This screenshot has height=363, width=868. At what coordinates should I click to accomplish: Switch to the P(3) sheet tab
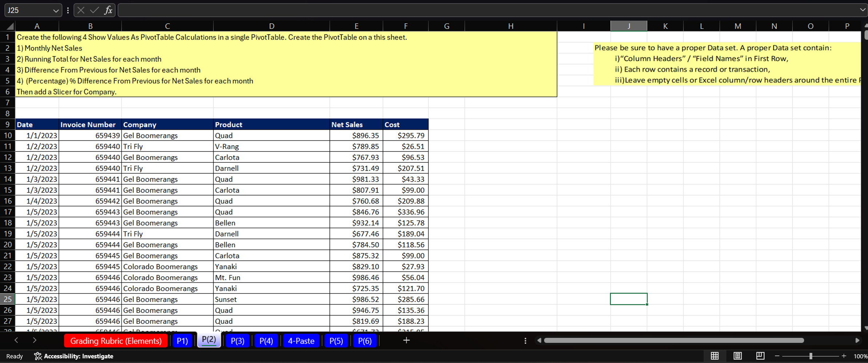[x=237, y=340]
